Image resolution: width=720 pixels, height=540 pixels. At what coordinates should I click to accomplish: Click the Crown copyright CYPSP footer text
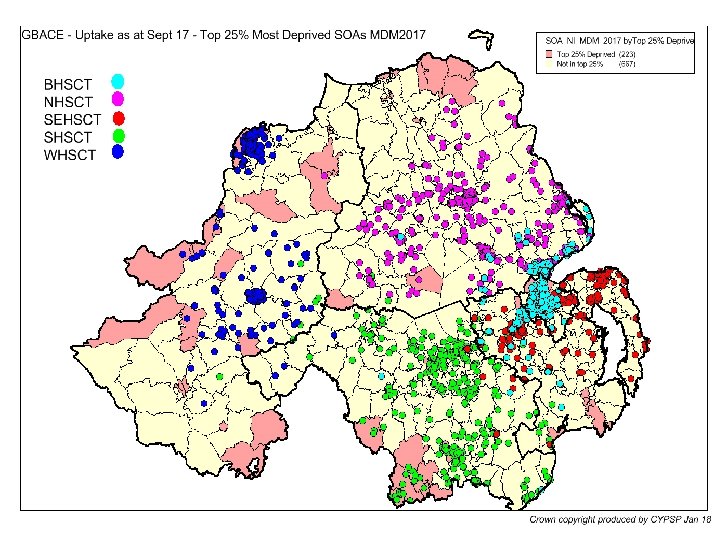[x=620, y=520]
